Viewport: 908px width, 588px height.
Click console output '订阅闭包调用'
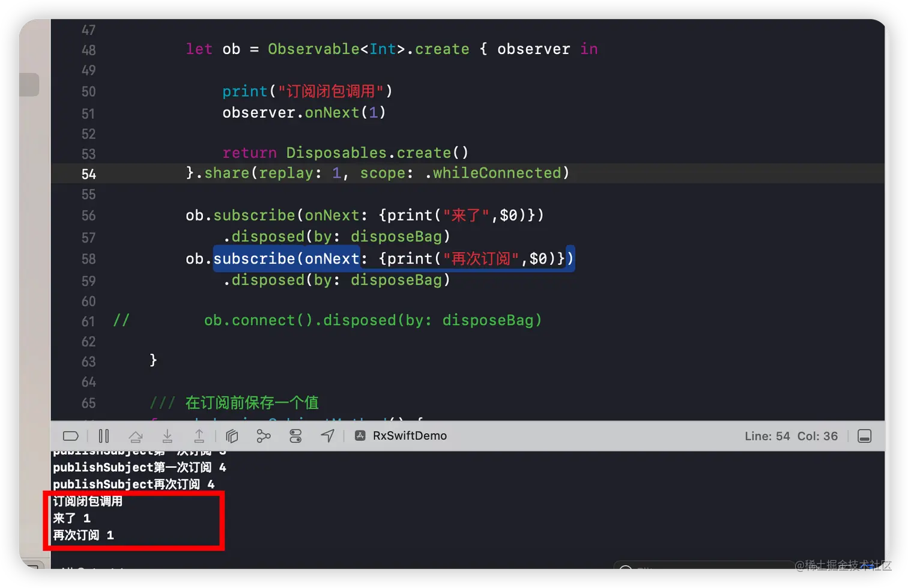tap(88, 502)
